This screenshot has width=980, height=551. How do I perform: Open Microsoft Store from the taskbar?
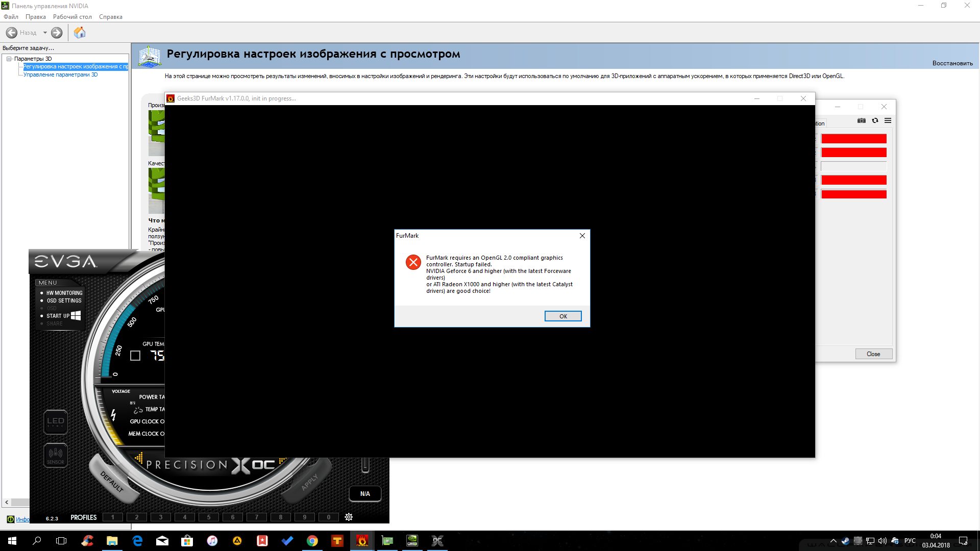coord(187,541)
